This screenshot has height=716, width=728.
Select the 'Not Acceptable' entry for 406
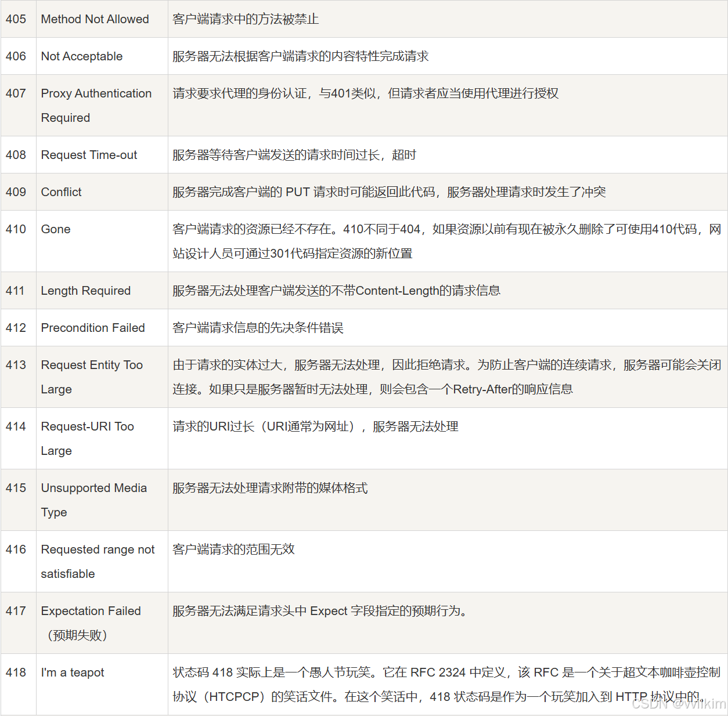coord(81,56)
